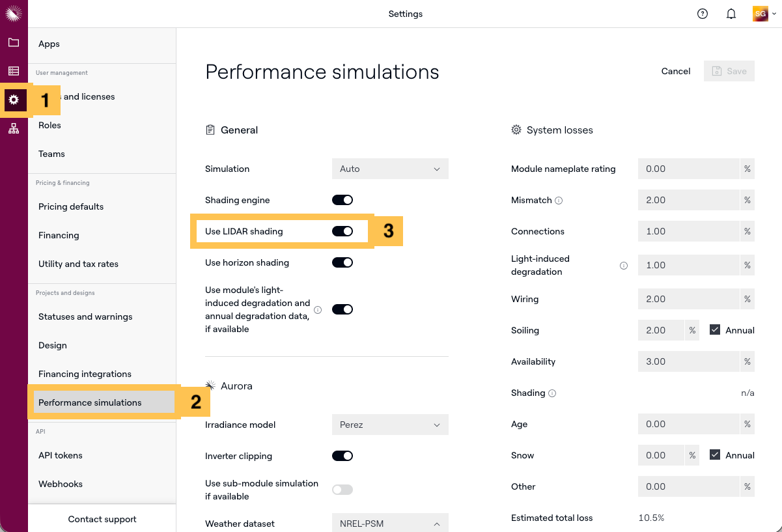
Task: Enable sub-module simulation toggle
Action: (342, 490)
